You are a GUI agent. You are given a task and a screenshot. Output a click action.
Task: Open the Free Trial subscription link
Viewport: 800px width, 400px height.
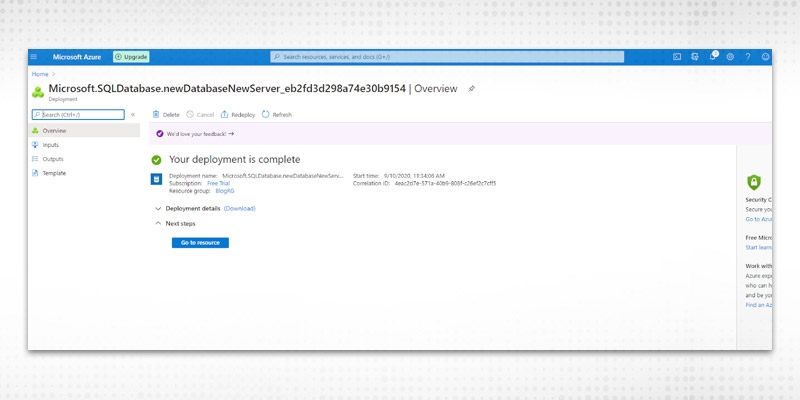coord(218,183)
